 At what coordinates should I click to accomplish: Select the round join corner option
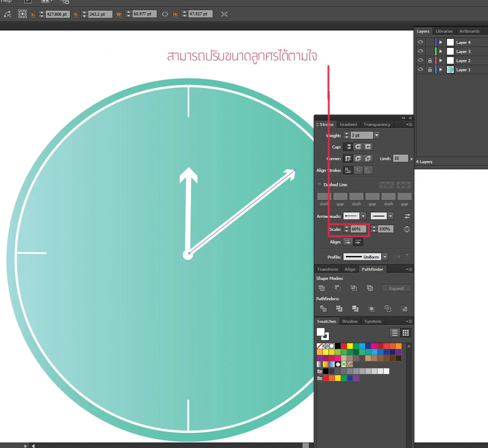pyautogui.click(x=358, y=159)
